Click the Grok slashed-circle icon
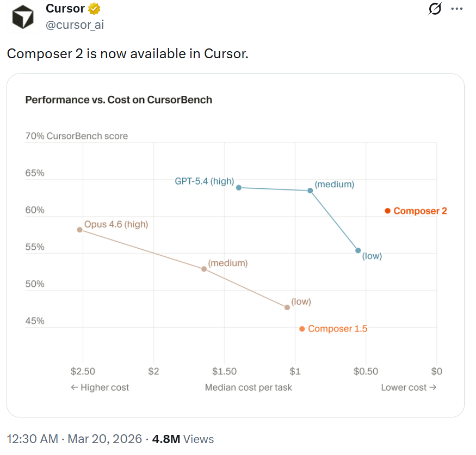The image size is (476, 455). [435, 9]
